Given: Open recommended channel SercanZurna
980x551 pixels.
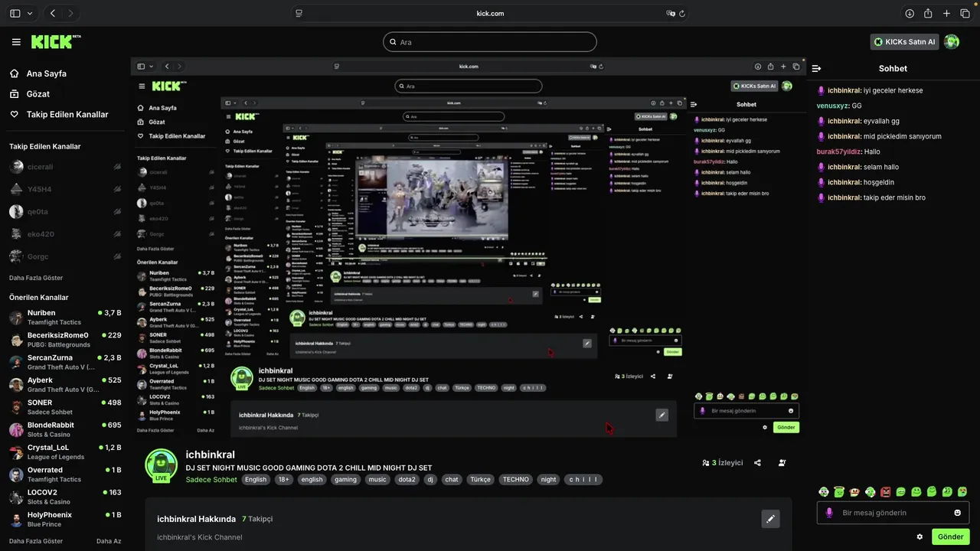Looking at the screenshot, I should 64,362.
